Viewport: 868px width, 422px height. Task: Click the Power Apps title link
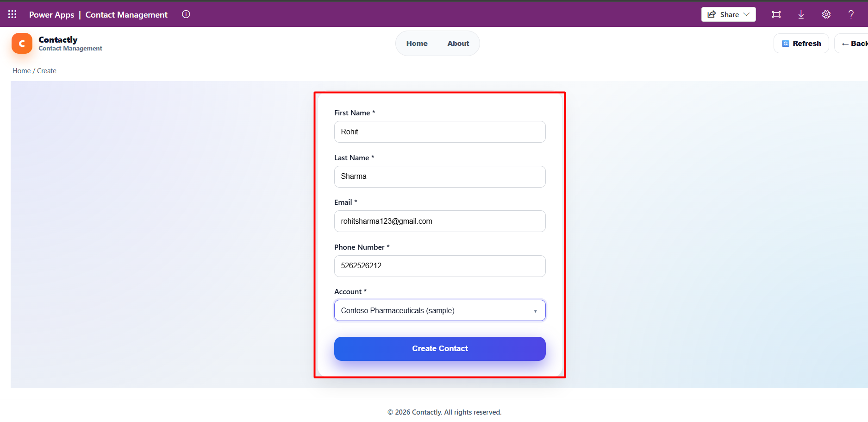pos(51,15)
